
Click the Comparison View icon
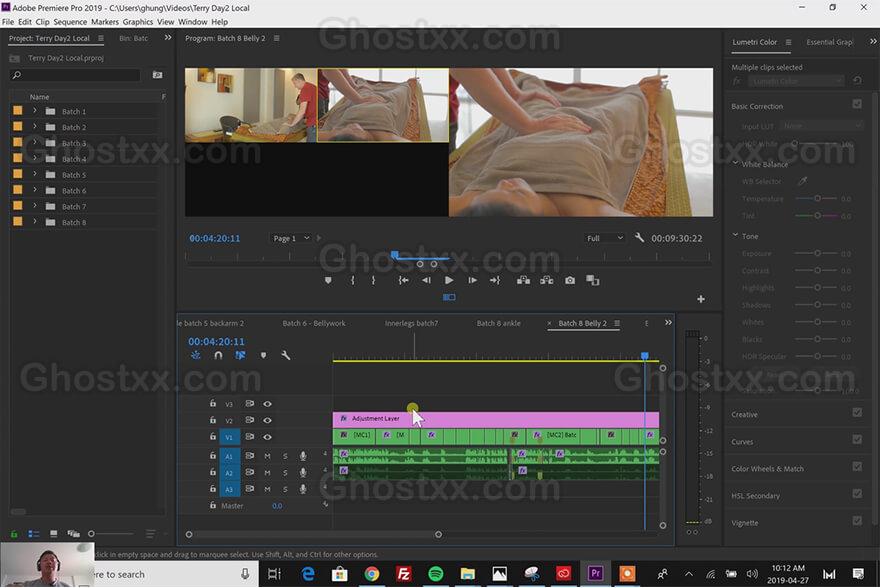(x=593, y=280)
